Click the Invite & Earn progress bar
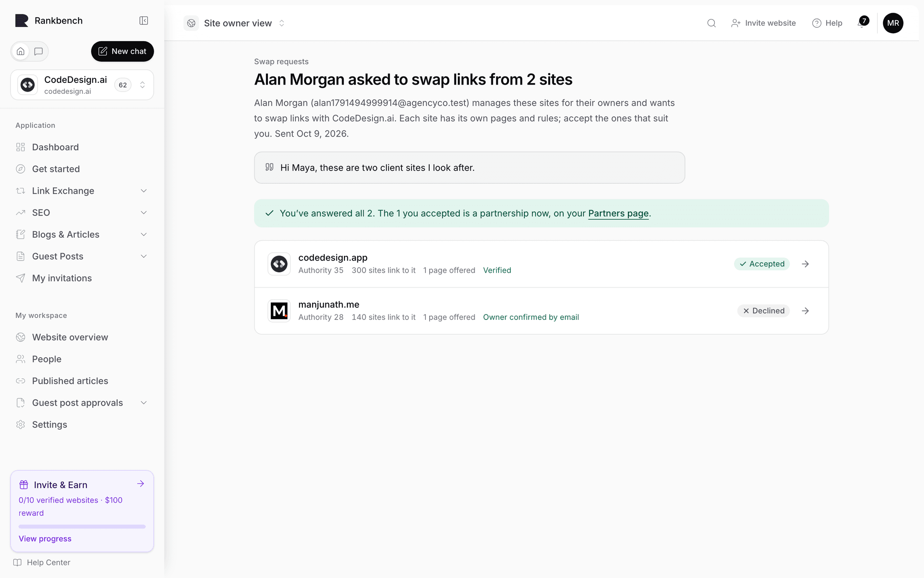 point(82,526)
